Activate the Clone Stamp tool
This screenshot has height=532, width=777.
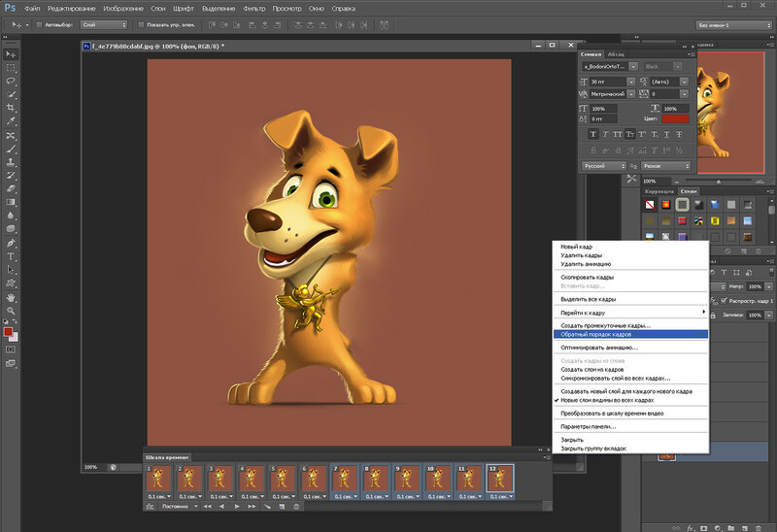[x=11, y=162]
